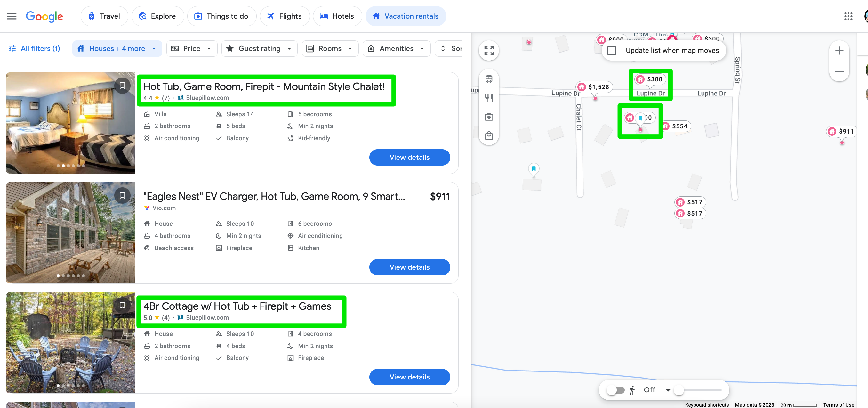View details for 4Br Cottage listing
Viewport: 868px width, 408px height.
coord(409,377)
